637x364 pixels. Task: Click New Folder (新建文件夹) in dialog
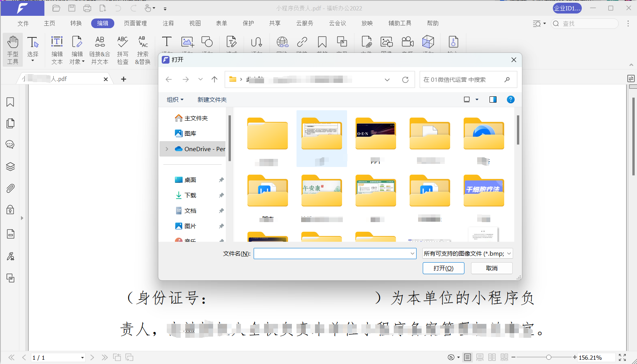click(x=212, y=99)
